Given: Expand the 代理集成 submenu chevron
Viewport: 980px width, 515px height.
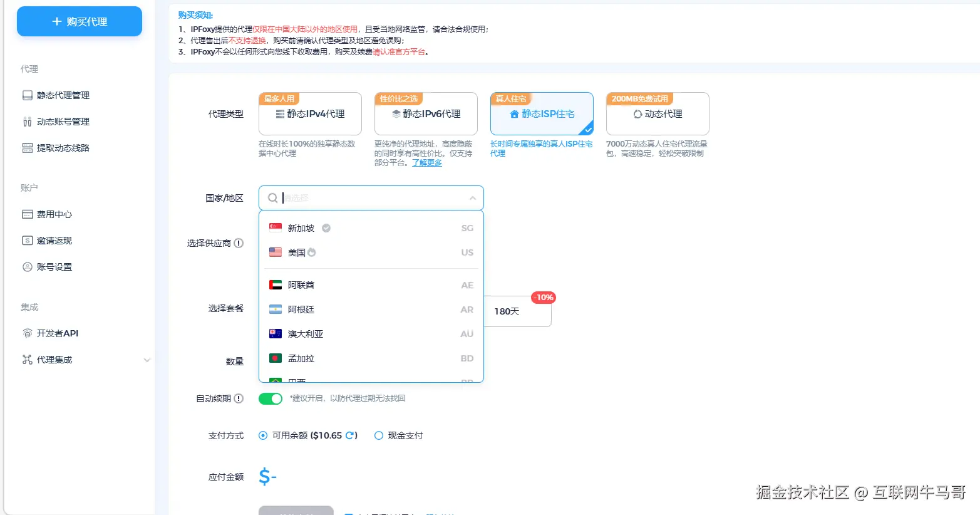Looking at the screenshot, I should [147, 360].
